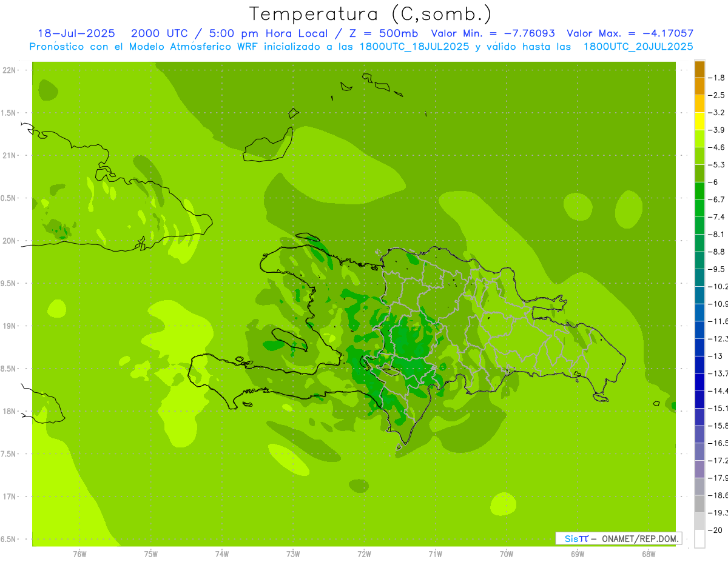Image resolution: width=728 pixels, height=562 pixels.
Task: Pick the white swatch below -20
Action: 699,539
